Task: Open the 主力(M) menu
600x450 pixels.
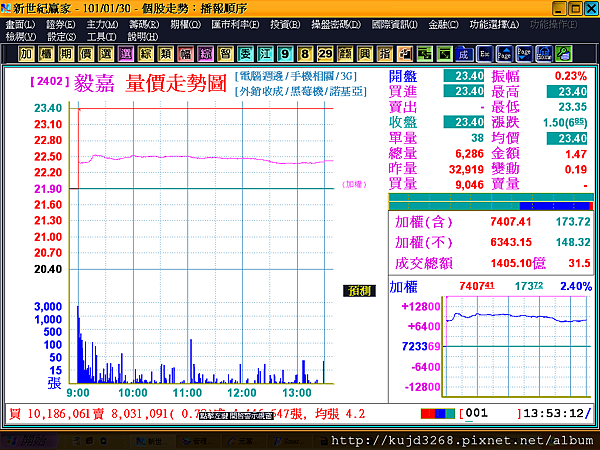Action: coord(102,25)
